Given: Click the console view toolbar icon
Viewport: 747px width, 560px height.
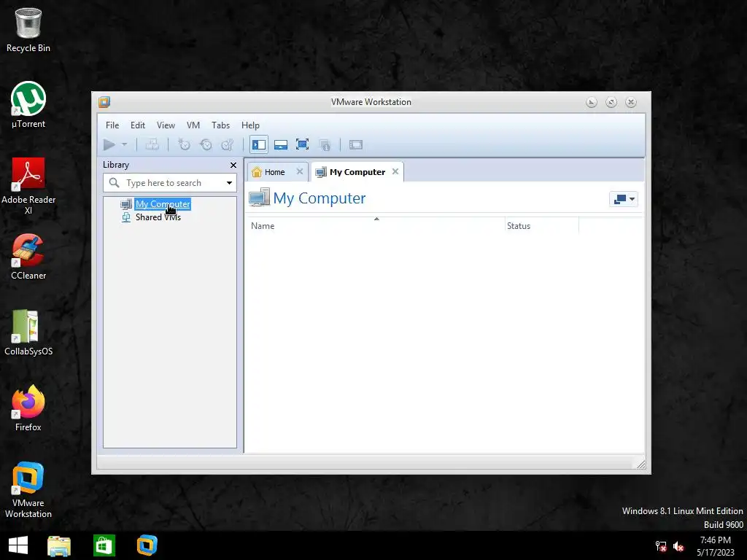Looking at the screenshot, I should tap(356, 144).
